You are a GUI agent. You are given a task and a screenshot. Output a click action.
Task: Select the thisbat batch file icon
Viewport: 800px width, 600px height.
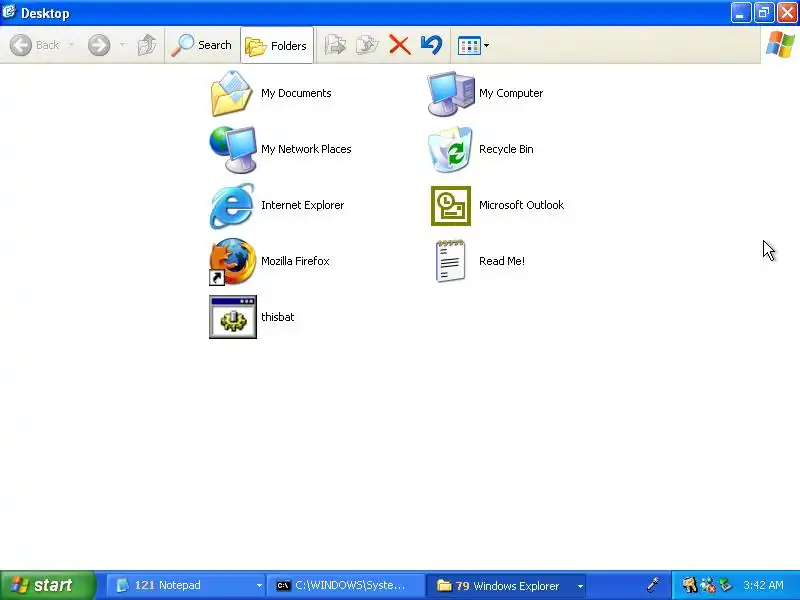tap(233, 317)
